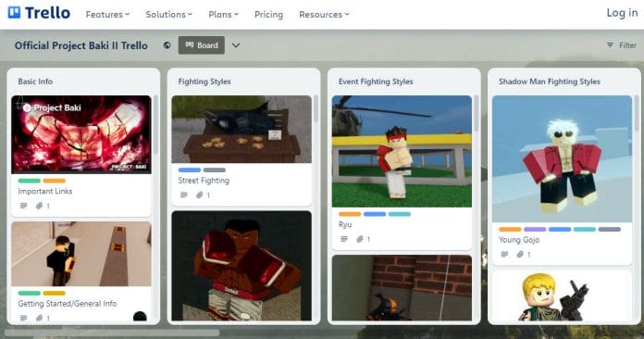The height and width of the screenshot is (339, 644).
Task: Click attachment icon on Ryu card
Action: [x=359, y=239]
